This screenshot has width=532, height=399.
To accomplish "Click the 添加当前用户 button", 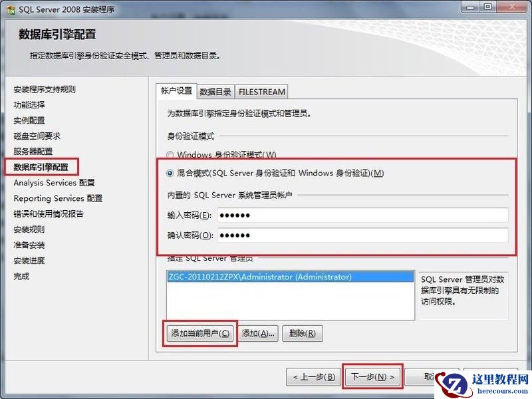I will click(200, 334).
